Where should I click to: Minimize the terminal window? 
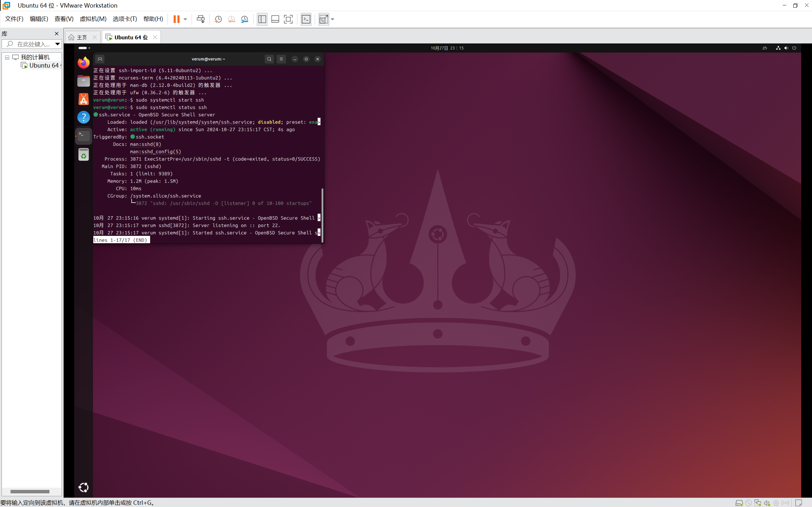coord(294,59)
